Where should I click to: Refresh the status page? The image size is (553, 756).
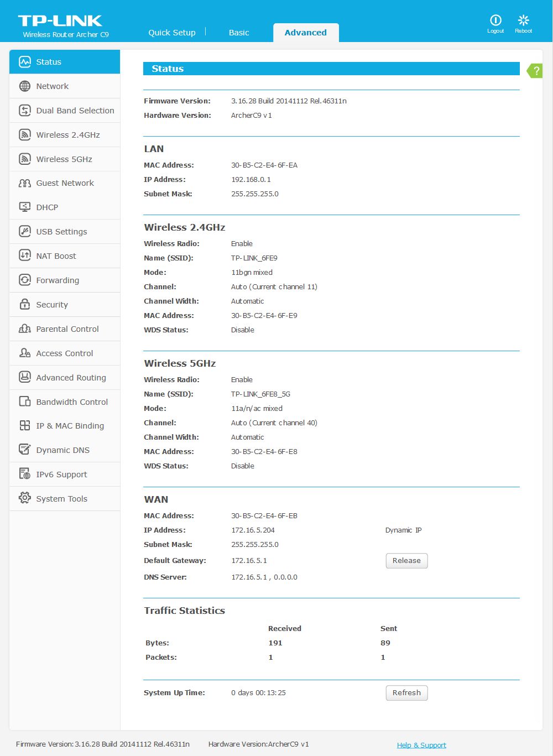(x=406, y=693)
